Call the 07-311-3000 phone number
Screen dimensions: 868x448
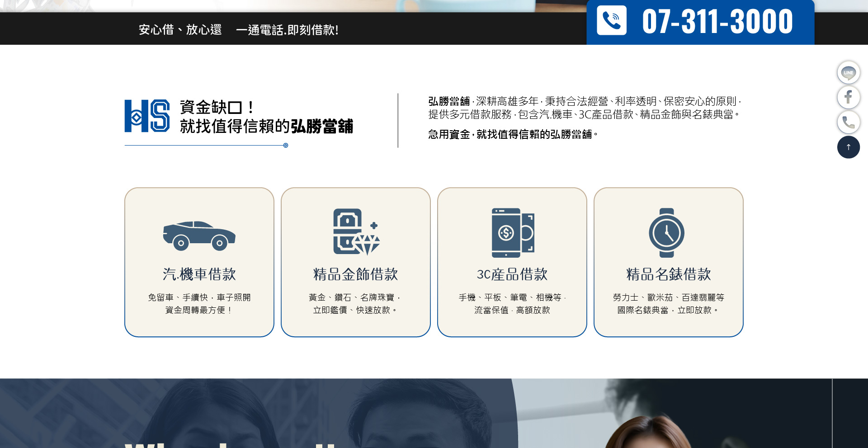717,21
